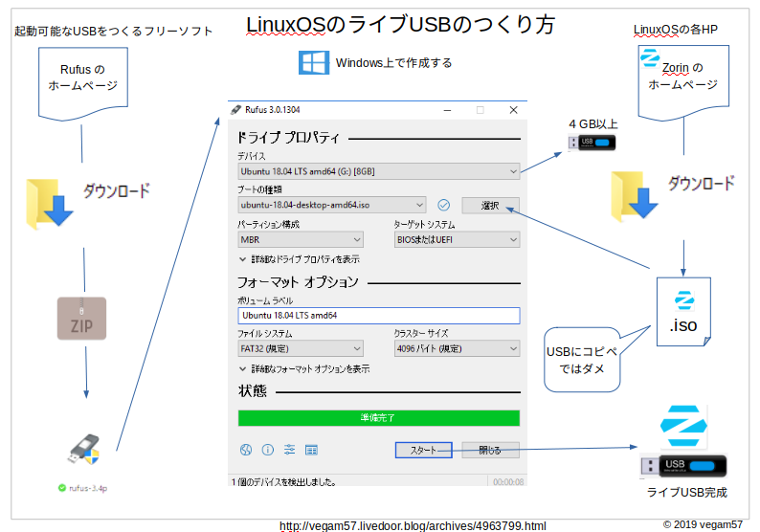Click the Rufus title bar pen-drive icon

tap(235, 110)
